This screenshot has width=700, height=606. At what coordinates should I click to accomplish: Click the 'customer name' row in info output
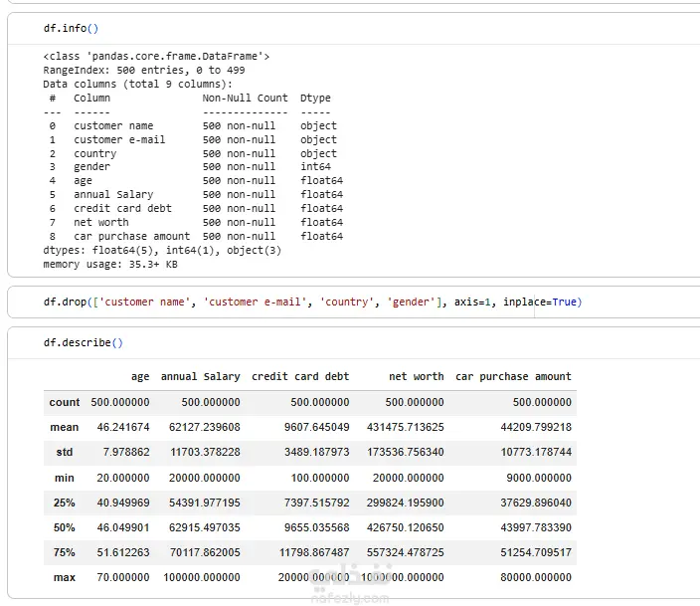pos(193,125)
